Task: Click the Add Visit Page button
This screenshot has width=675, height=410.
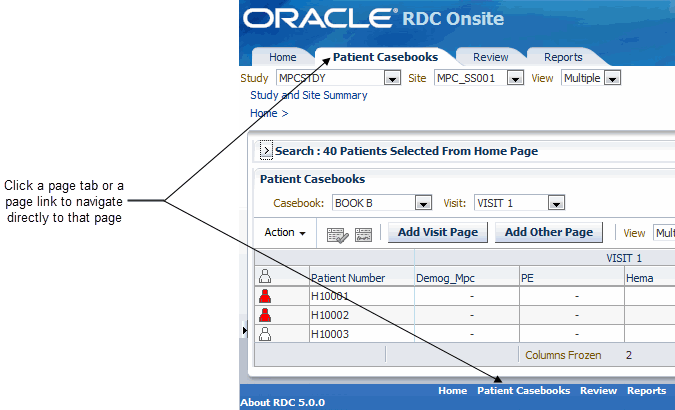Action: [438, 232]
